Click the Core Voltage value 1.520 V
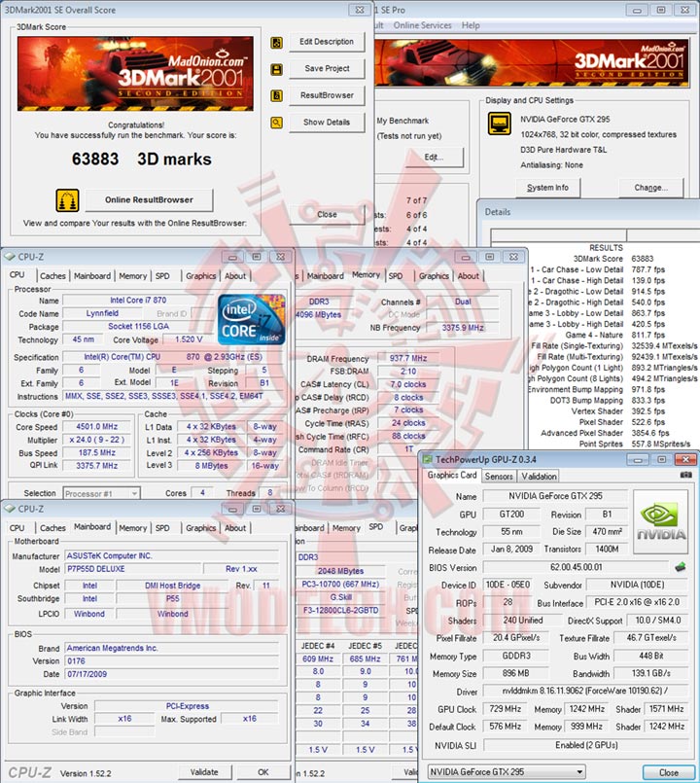 189,339
